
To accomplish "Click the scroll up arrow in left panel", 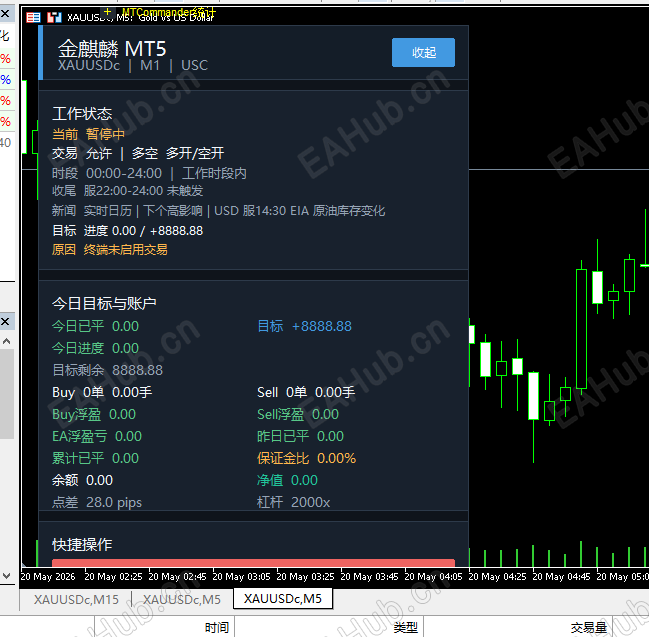I will (6, 341).
